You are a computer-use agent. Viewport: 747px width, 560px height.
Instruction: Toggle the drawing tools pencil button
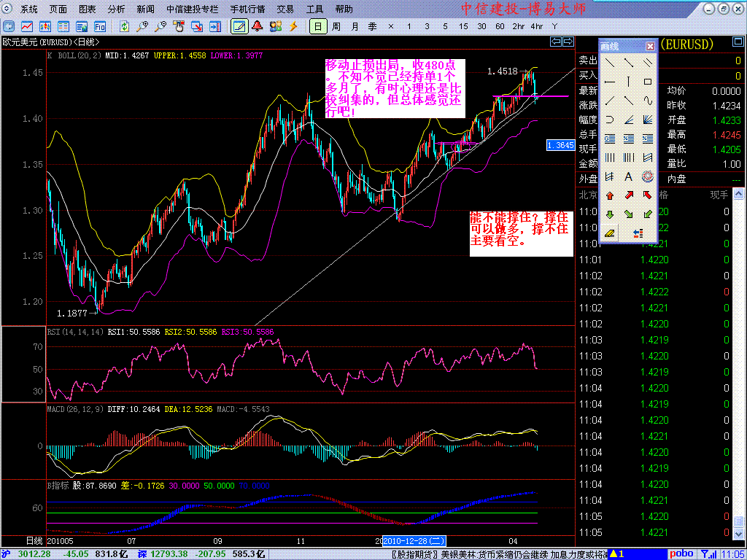(x=239, y=26)
